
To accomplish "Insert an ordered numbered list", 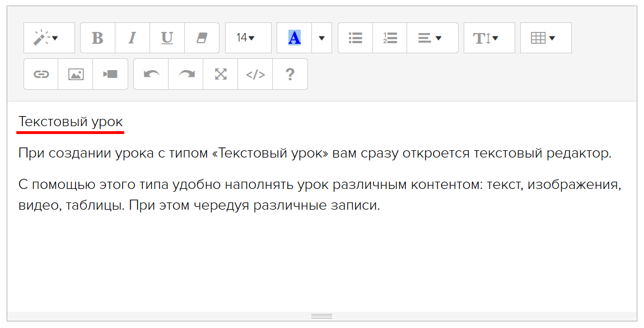I will [390, 38].
